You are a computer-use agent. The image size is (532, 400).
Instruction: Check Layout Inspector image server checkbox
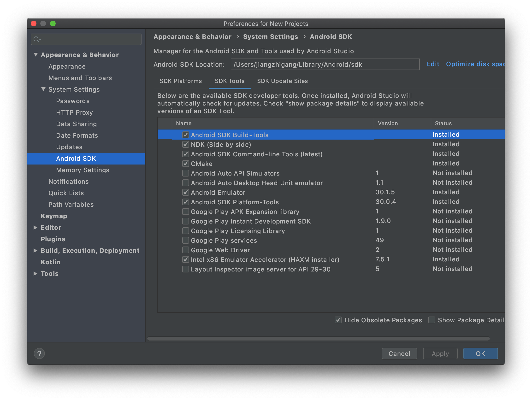pos(185,269)
